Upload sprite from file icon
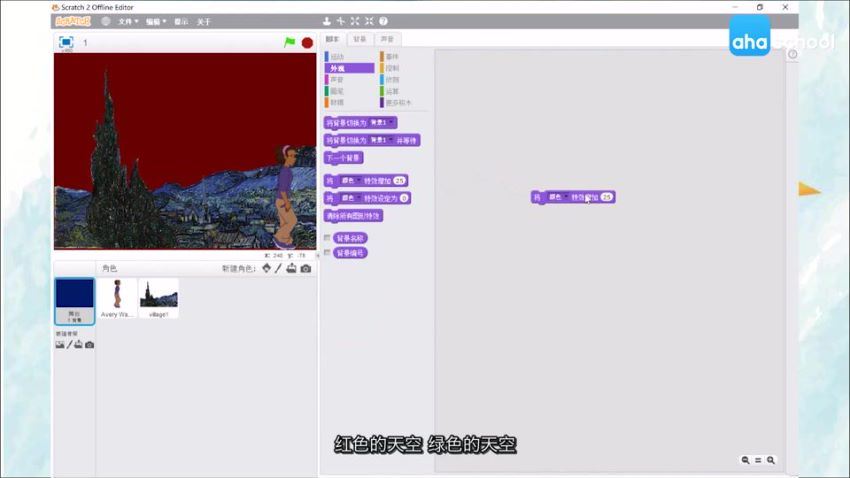This screenshot has height=478, width=850. click(x=292, y=268)
